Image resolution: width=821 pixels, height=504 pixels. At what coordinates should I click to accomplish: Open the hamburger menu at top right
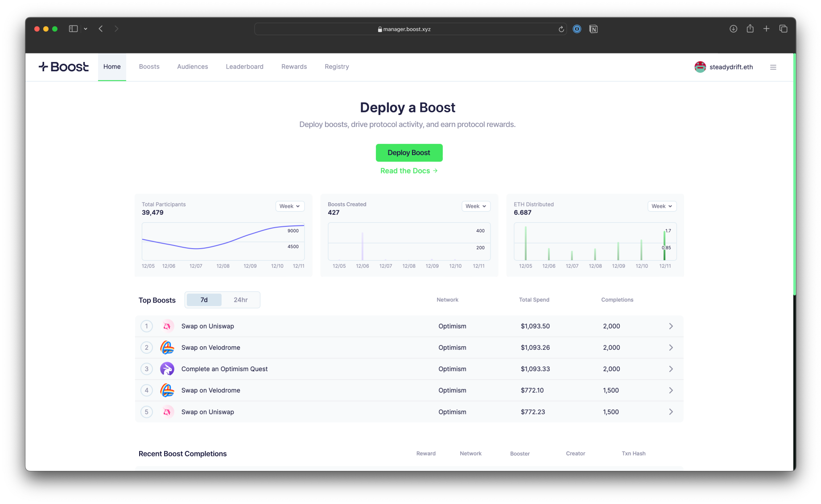[x=773, y=67]
